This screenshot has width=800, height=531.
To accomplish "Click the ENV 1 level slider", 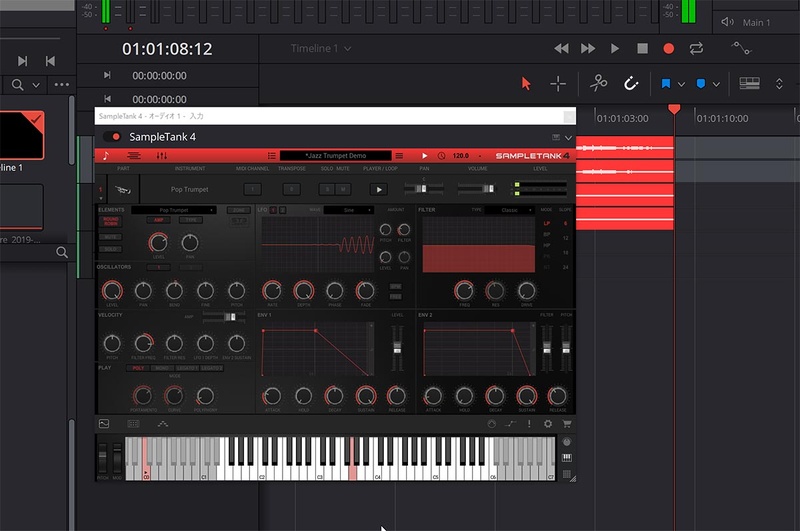I will (x=397, y=349).
